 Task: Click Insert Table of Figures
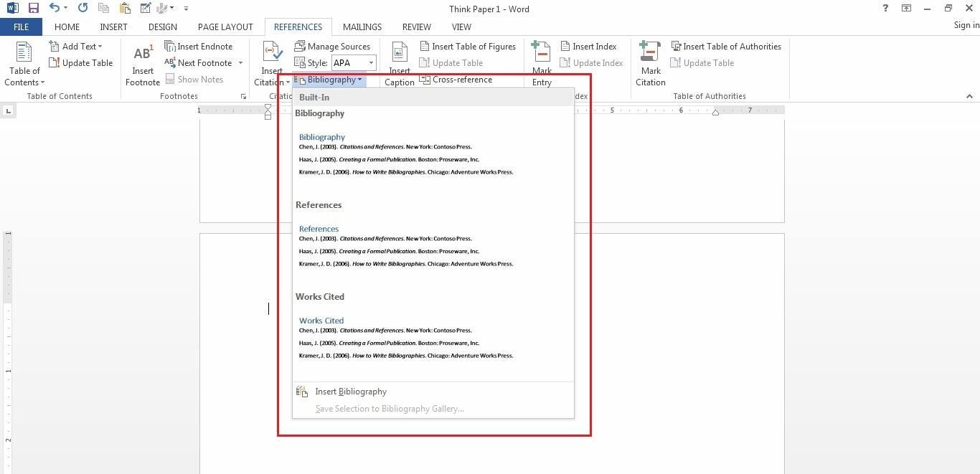click(x=468, y=46)
